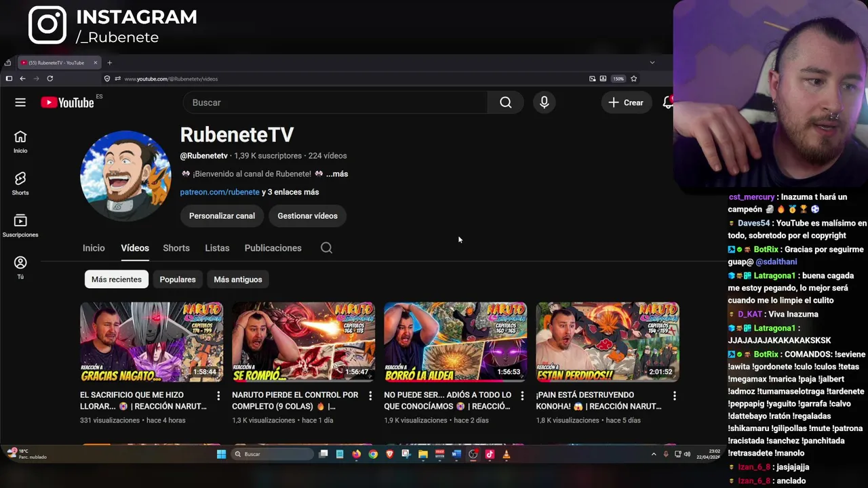Open the Publicaciones channel tab
This screenshot has width=868, height=488.
click(x=273, y=248)
